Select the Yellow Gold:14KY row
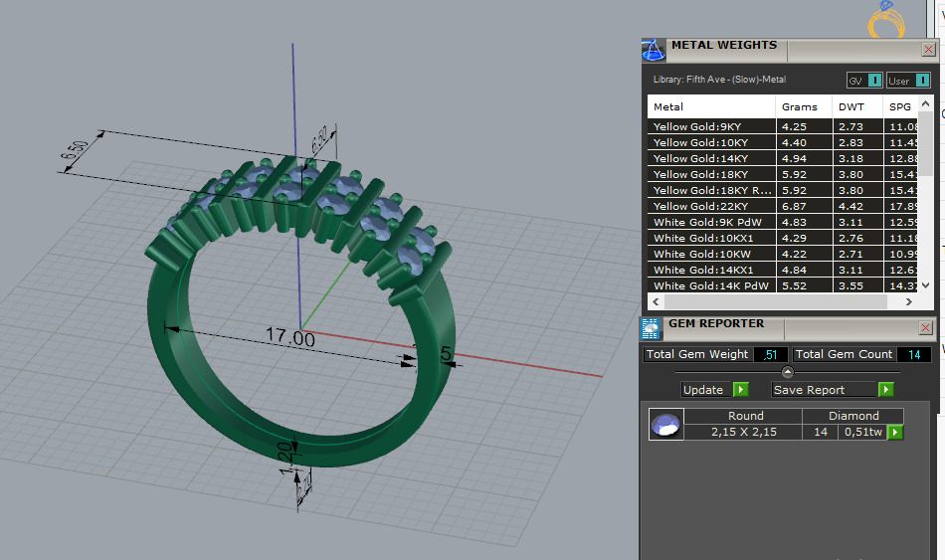This screenshot has width=945, height=560. tap(782, 158)
